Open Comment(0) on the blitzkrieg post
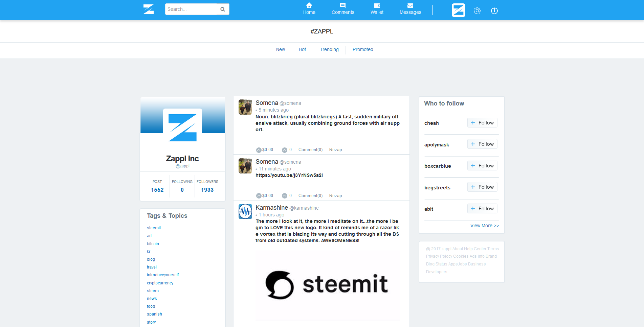Screen dimensions: 644x327 tap(310, 150)
